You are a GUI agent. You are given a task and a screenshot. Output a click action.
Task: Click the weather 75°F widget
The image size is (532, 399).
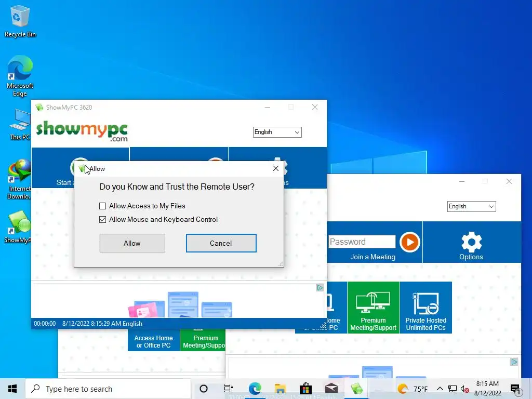point(413,389)
